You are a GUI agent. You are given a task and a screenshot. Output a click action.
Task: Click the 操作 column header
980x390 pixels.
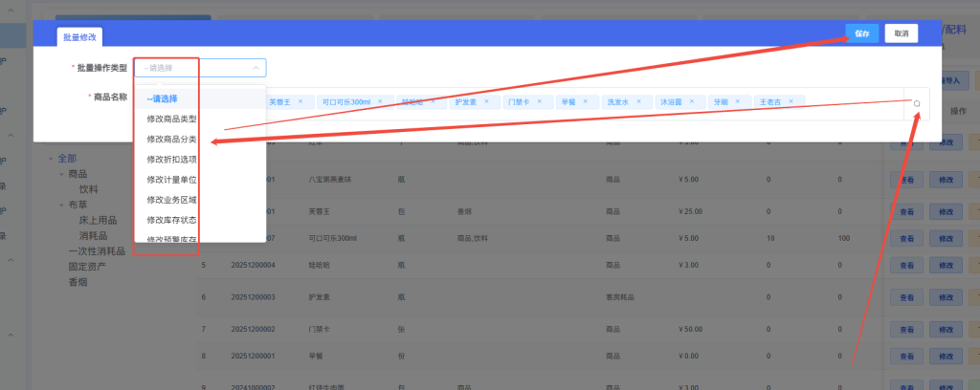(958, 111)
